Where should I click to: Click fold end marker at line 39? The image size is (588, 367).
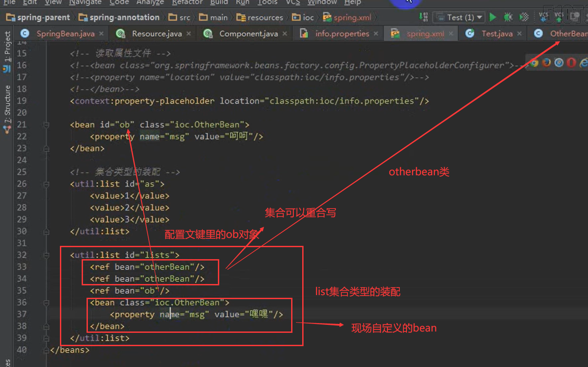[x=46, y=339]
